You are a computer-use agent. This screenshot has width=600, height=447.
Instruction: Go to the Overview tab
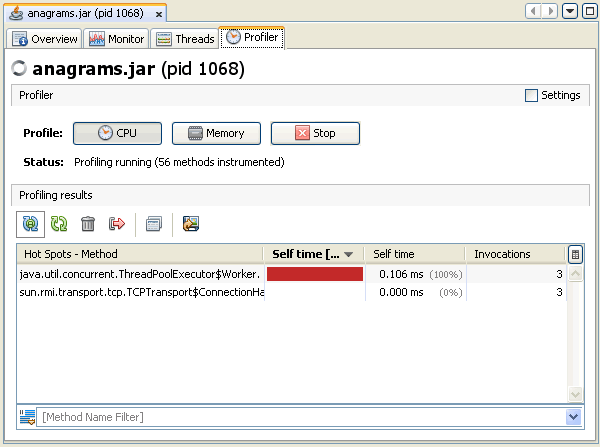click(45, 39)
